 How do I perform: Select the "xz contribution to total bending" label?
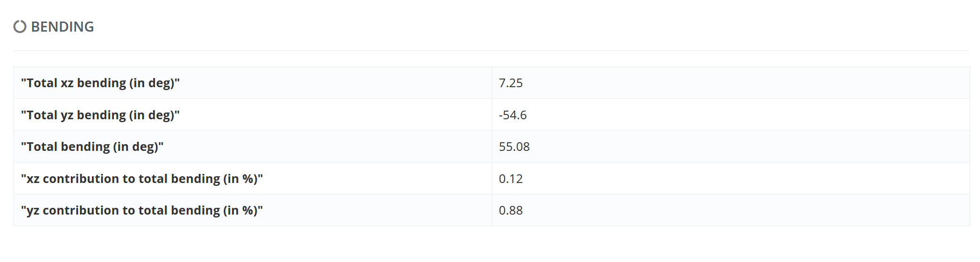pos(142,179)
